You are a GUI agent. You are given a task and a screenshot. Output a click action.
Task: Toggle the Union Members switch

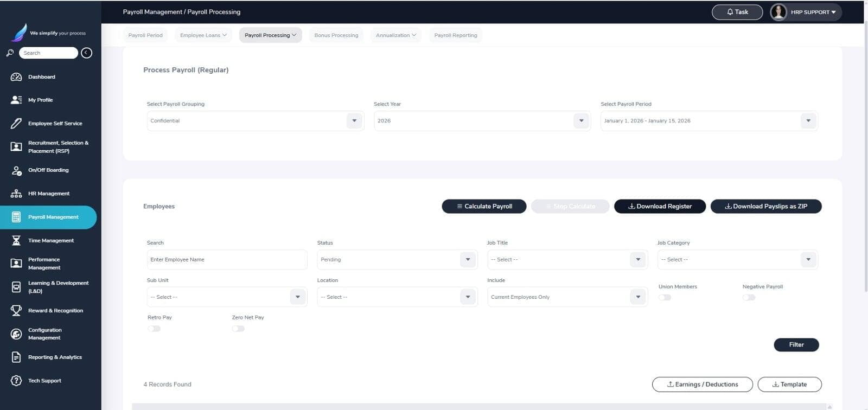pyautogui.click(x=665, y=297)
